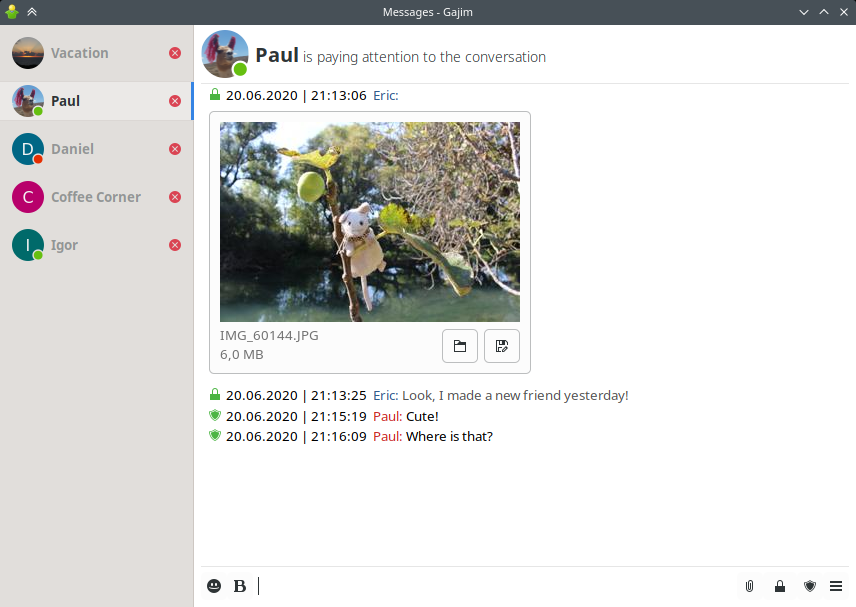856x607 pixels.
Task: Toggle bold text formatting
Action: (x=240, y=586)
